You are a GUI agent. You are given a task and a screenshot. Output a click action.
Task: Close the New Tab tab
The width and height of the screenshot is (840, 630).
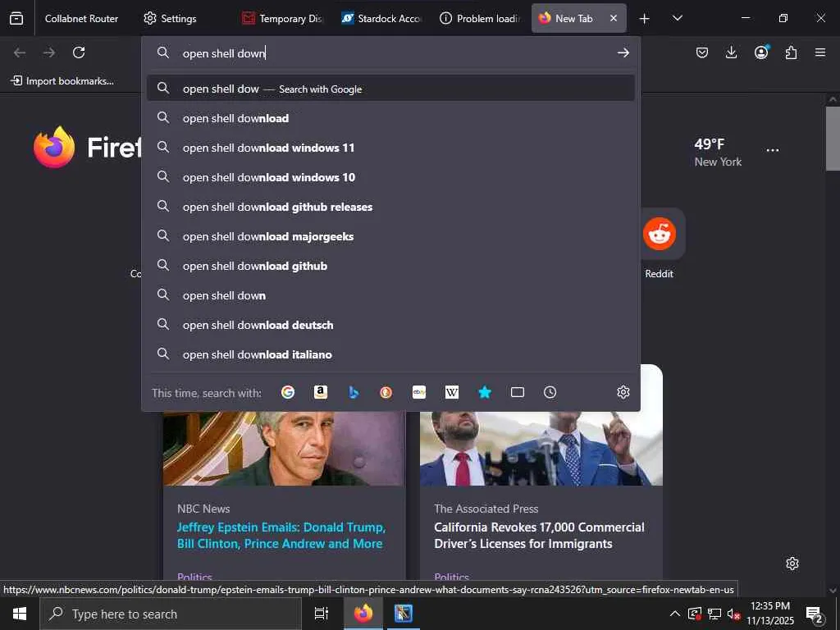pos(614,18)
